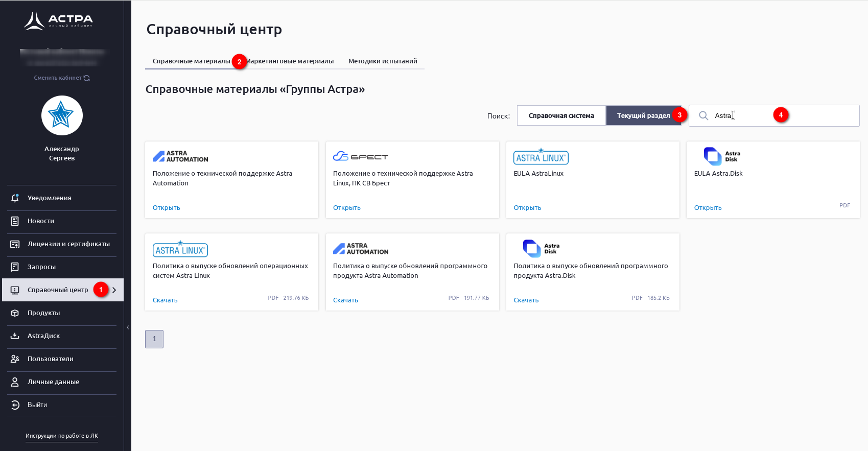Expand the Справочный центр menu chevron
The height and width of the screenshot is (451, 868).
114,290
